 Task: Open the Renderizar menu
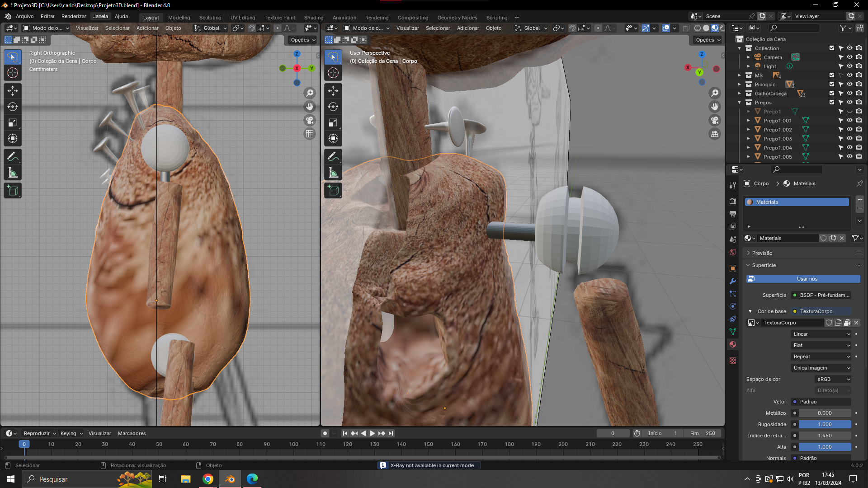(x=74, y=16)
